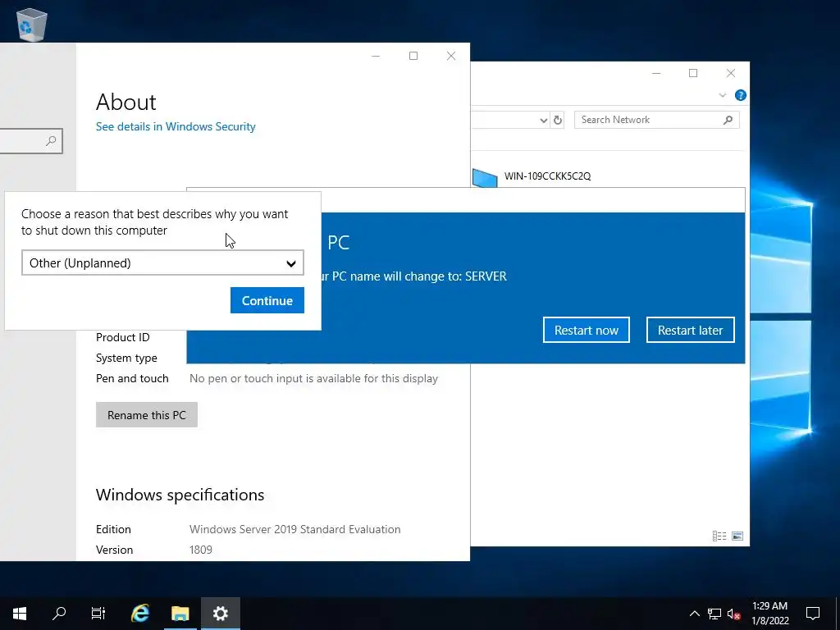Click the muted volume tray icon
Image resolution: width=840 pixels, height=630 pixels.
(x=734, y=614)
